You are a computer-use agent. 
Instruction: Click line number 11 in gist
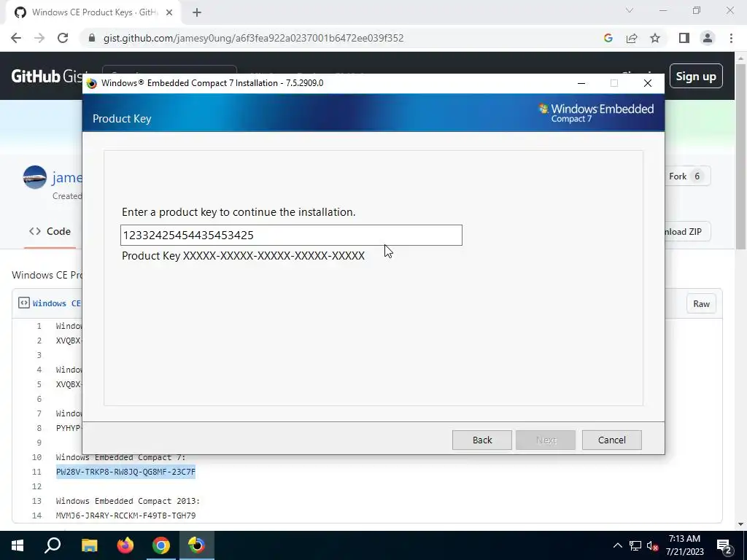37,472
